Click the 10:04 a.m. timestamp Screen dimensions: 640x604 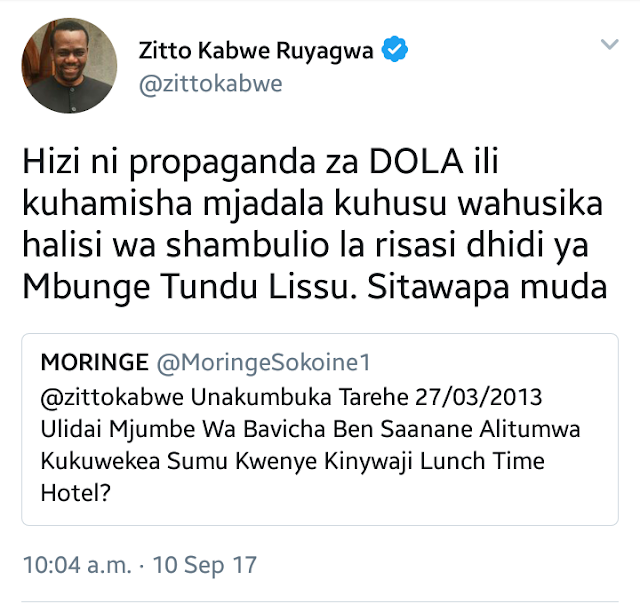(x=77, y=565)
